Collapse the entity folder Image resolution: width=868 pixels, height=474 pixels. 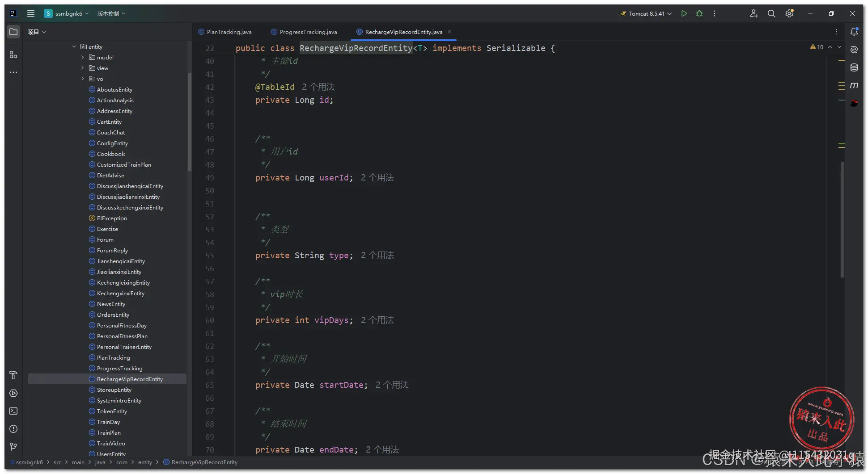(74, 46)
